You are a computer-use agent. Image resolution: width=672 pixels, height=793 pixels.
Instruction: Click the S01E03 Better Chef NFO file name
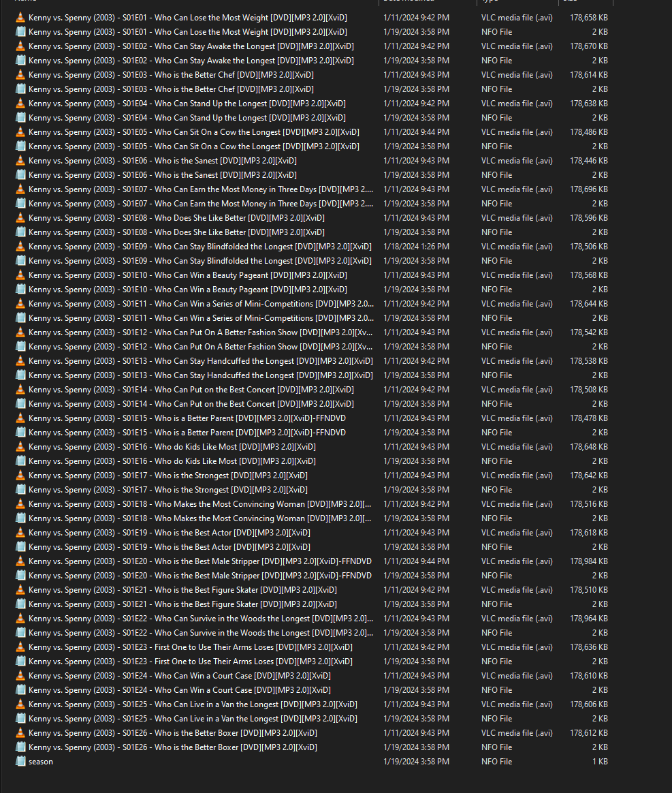[172, 89]
